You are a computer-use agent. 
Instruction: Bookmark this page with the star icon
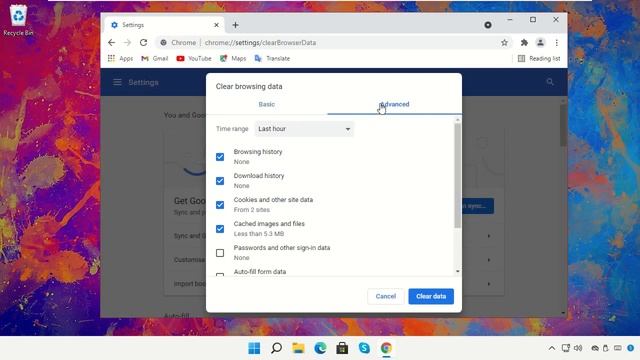coord(504,42)
